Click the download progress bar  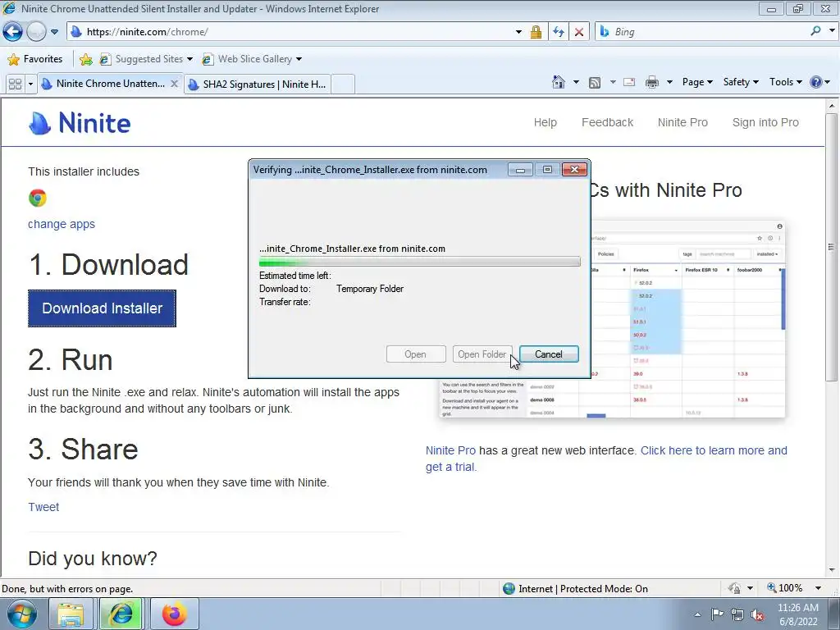pos(419,262)
